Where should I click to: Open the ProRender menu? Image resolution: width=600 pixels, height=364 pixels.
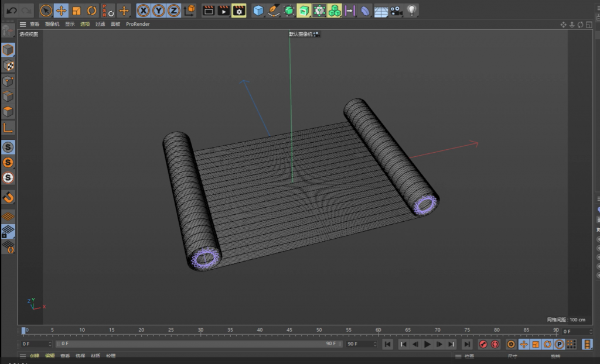138,24
